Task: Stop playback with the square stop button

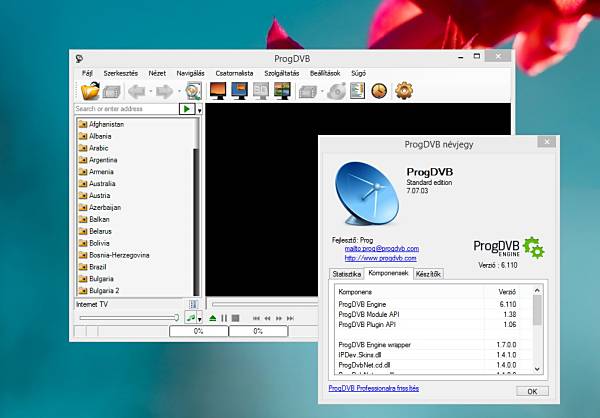Action: 235,318
